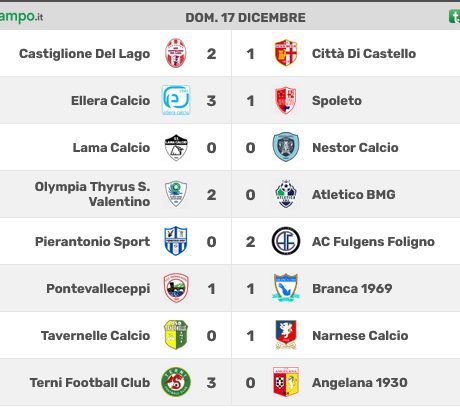460x414 pixels.
Task: Click the Tavernelle Calcio yellow-green crest
Action: click(176, 335)
